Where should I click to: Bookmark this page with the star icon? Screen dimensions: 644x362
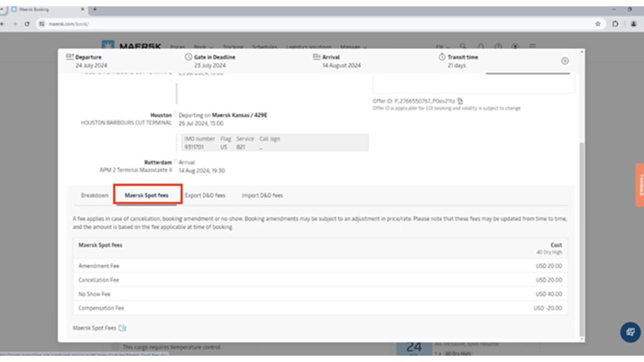(x=598, y=24)
